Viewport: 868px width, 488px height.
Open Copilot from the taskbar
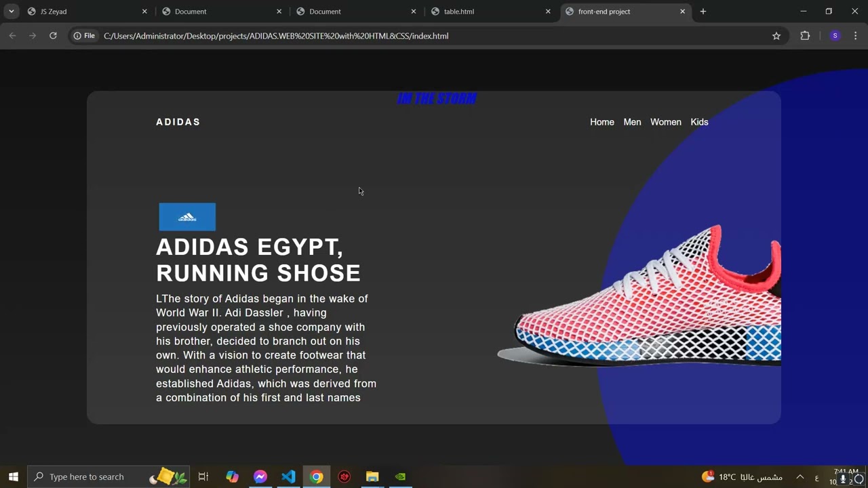point(232,476)
